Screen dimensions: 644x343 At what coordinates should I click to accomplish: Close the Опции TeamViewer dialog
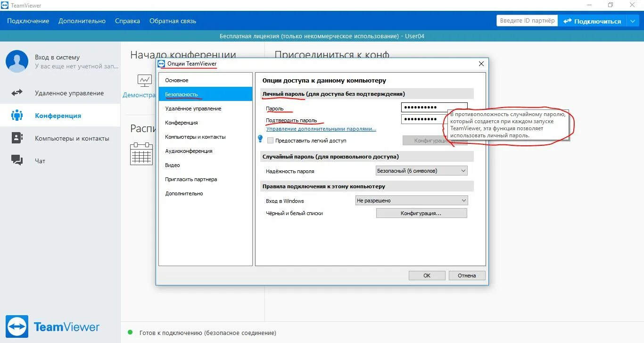coord(481,64)
